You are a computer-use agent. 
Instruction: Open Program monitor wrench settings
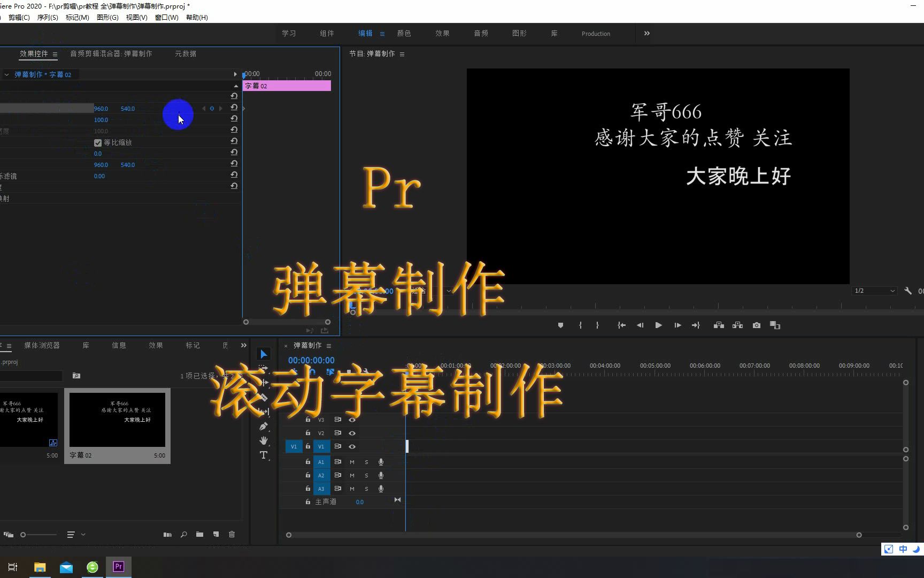click(908, 291)
